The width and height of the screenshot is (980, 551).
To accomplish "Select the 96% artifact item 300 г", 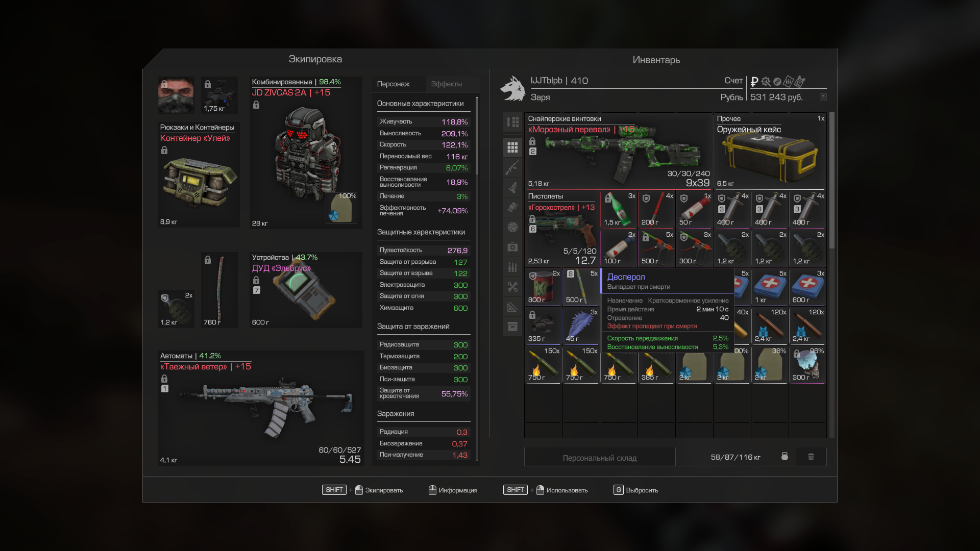I will coord(807,364).
